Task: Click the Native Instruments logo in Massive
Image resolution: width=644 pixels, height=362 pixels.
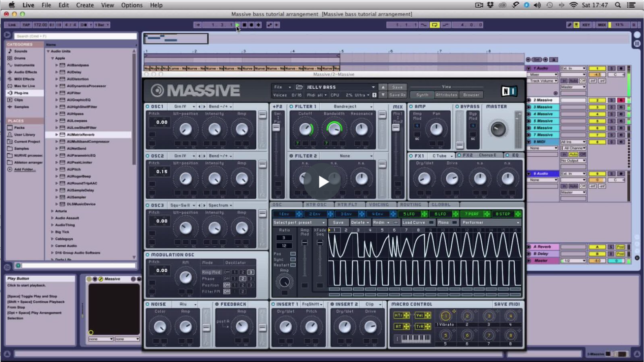Action: pyautogui.click(x=509, y=91)
